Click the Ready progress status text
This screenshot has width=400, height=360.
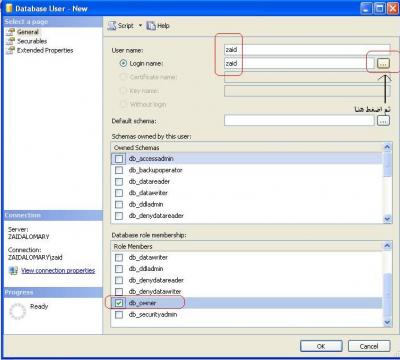39,306
